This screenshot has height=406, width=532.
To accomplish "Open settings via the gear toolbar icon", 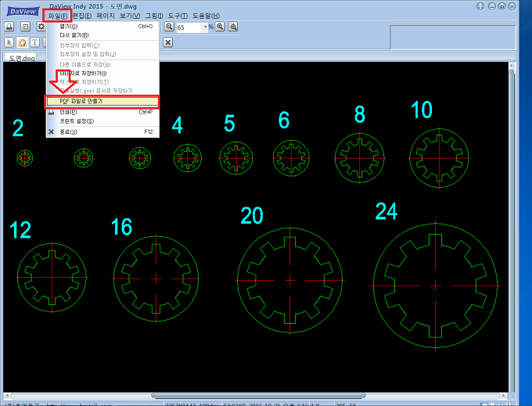I will click(41, 27).
